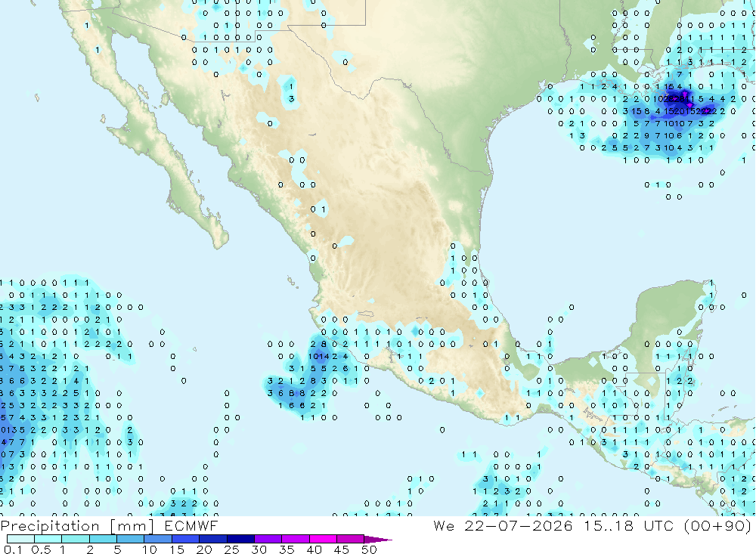Select the "15" legend scale label
Image resolution: width=756 pixels, height=554 pixels.
pyautogui.click(x=177, y=549)
